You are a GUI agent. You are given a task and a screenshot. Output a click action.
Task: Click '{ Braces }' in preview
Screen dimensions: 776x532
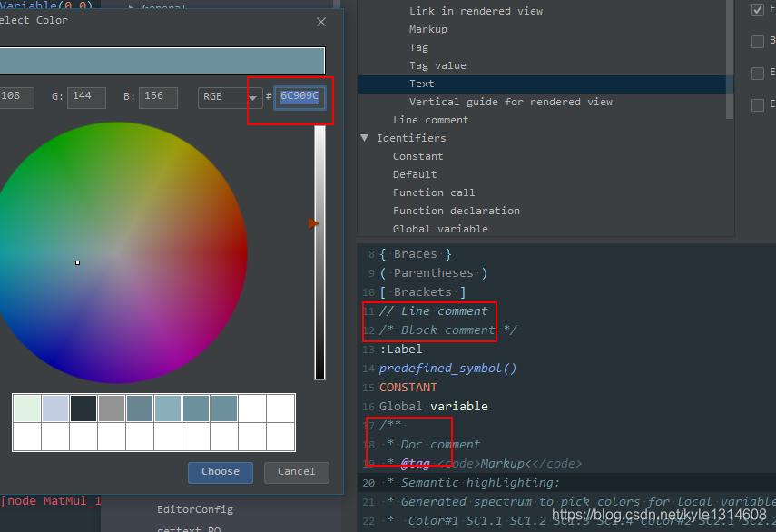416,254
